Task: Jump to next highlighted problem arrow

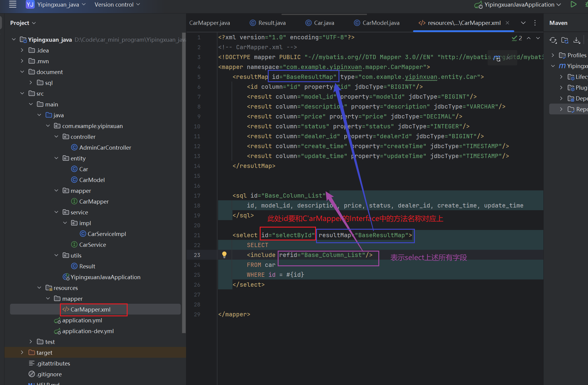Action: click(x=538, y=38)
